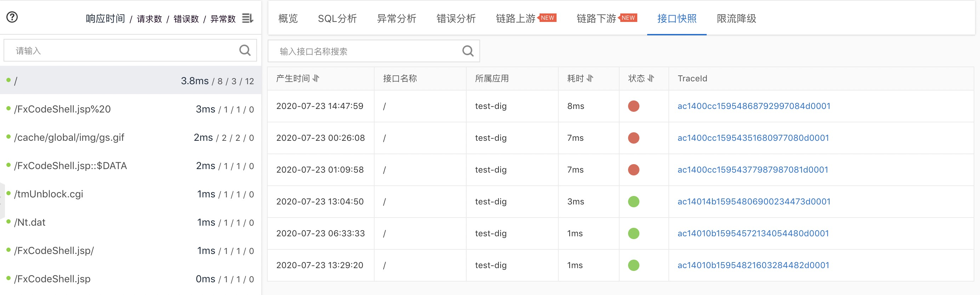Viewport: 980px width, 295px height.
Task: Click the help question mark icon
Action: tap(12, 17)
